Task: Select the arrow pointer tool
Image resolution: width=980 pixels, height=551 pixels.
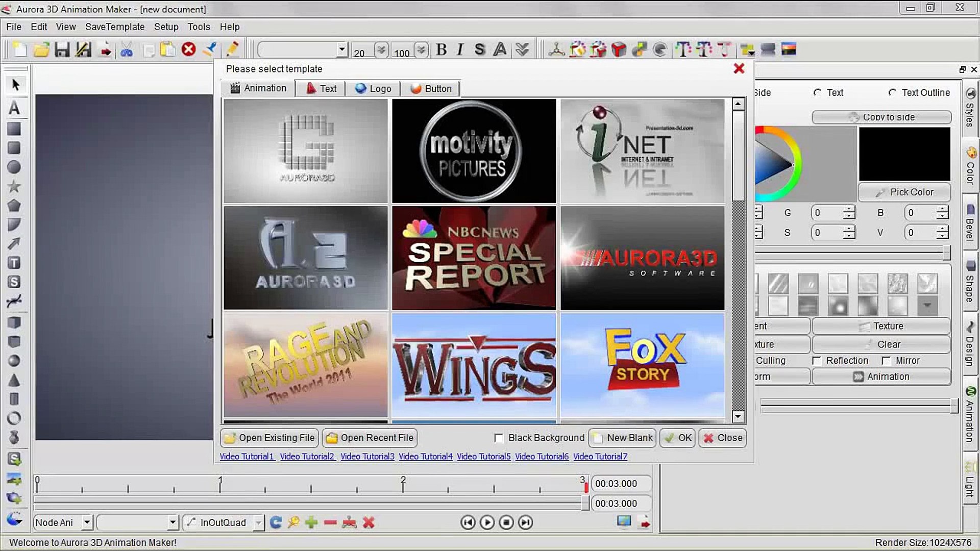Action: click(15, 85)
